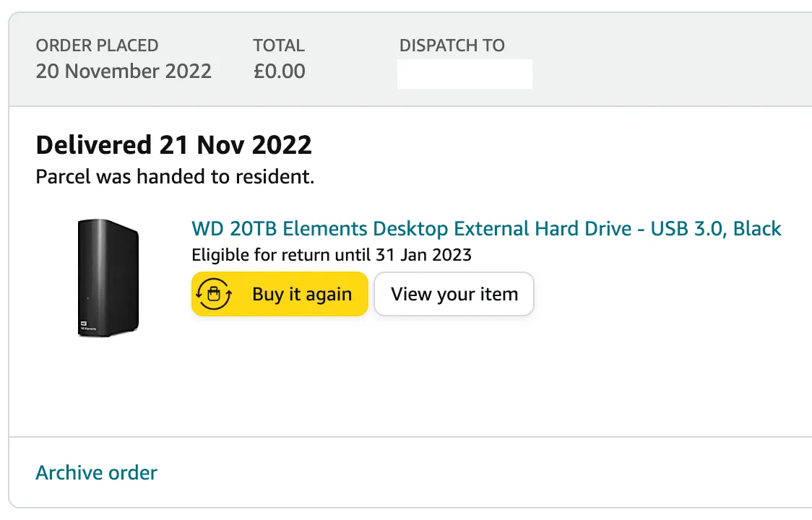
Task: Click the TOTAL heading
Action: pyautogui.click(x=279, y=45)
